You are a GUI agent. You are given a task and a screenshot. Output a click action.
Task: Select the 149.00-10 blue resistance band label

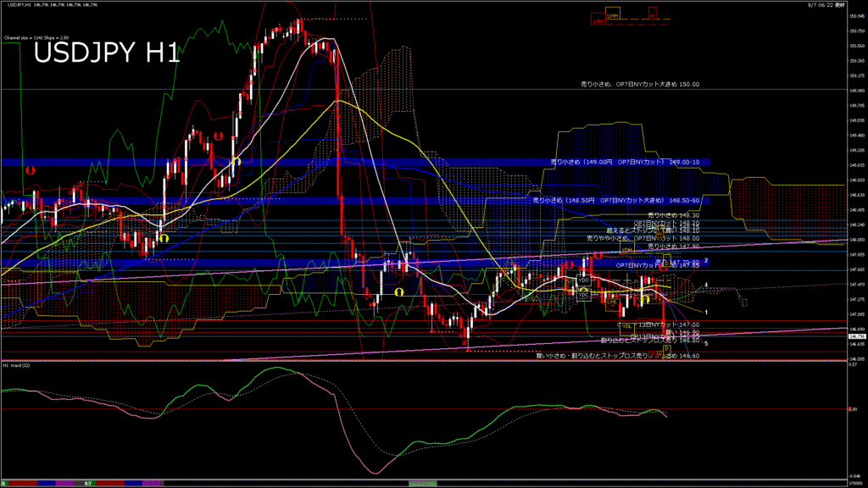[626, 162]
